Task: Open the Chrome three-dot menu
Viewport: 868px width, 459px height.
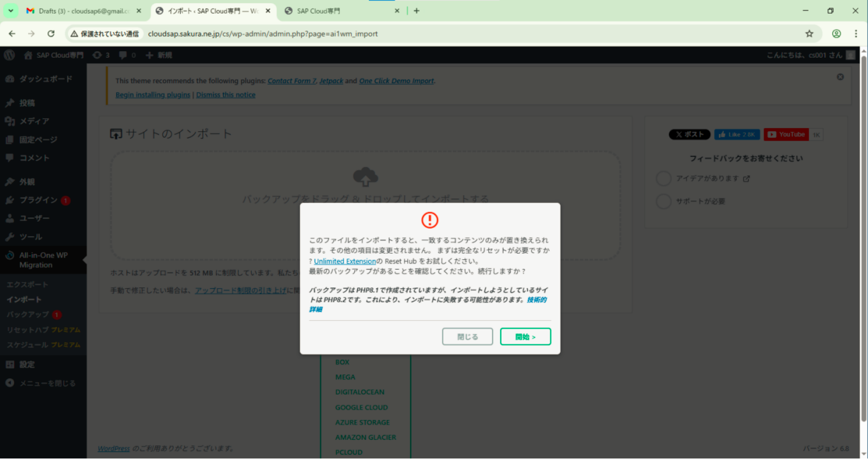Action: pos(856,34)
